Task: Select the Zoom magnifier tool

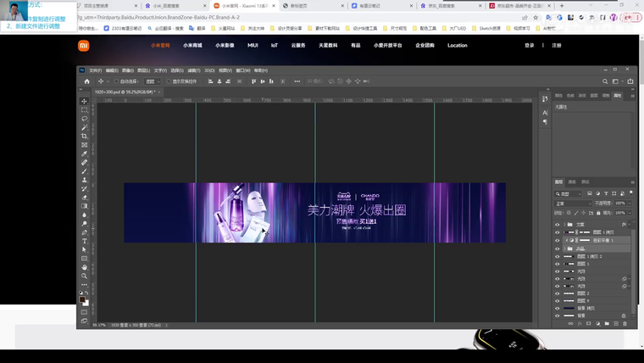Action: pos(85,276)
